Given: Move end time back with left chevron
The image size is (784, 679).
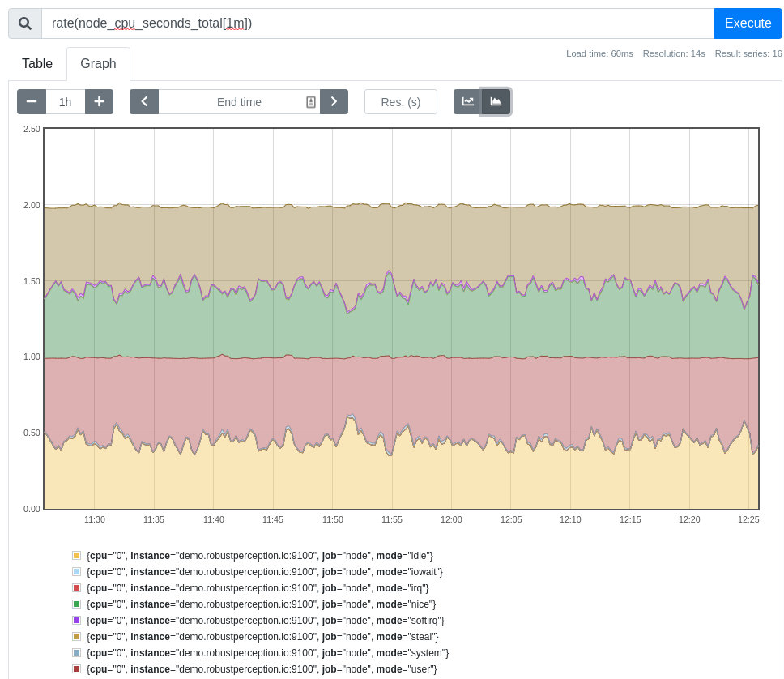Looking at the screenshot, I should coord(144,101).
